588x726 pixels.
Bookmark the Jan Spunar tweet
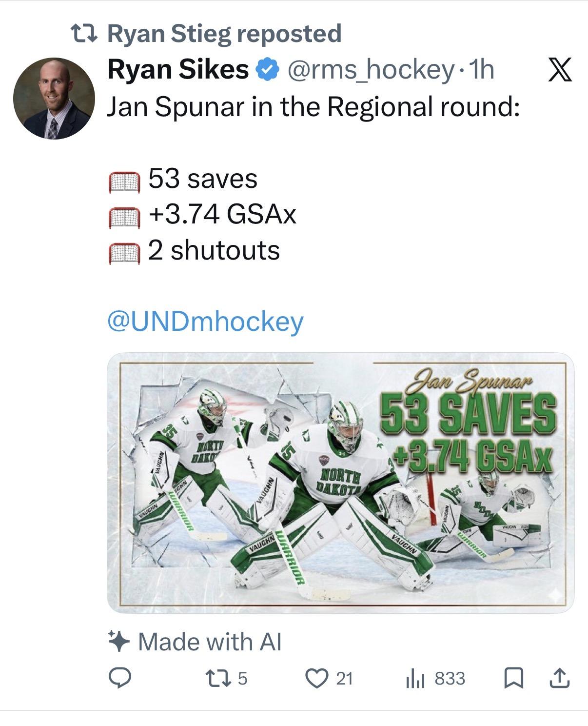coord(513,678)
